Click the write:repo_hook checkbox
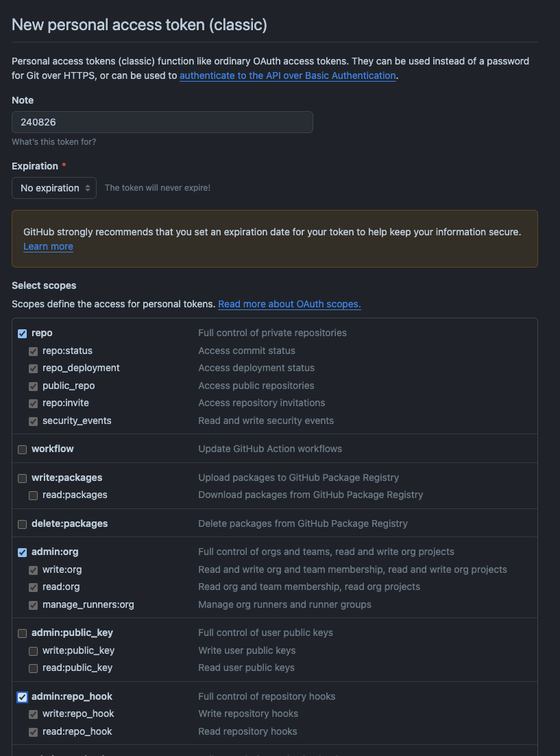Image resolution: width=560 pixels, height=756 pixels. click(x=34, y=715)
